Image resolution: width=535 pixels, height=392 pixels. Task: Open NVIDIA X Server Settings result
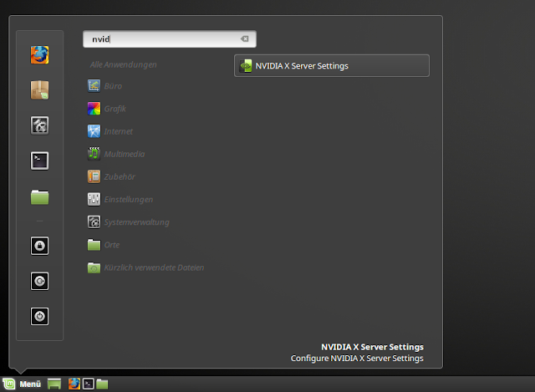pyautogui.click(x=332, y=65)
